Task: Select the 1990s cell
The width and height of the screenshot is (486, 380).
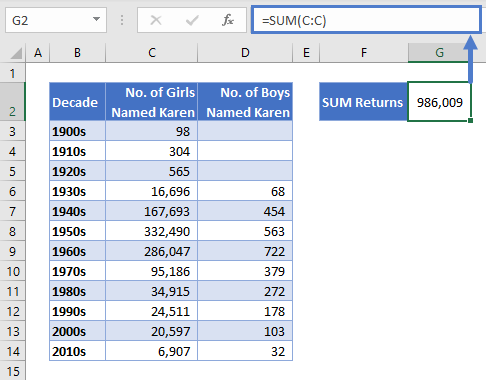Action: 77,311
